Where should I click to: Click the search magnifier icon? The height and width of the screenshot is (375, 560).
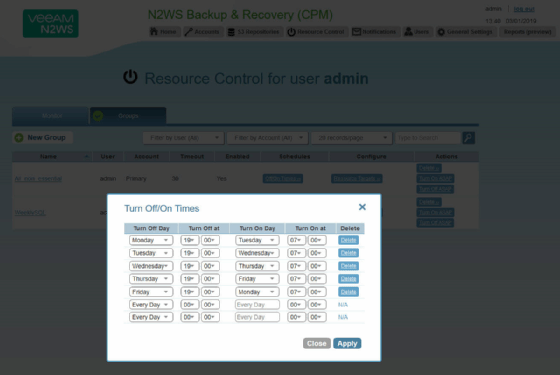[469, 138]
